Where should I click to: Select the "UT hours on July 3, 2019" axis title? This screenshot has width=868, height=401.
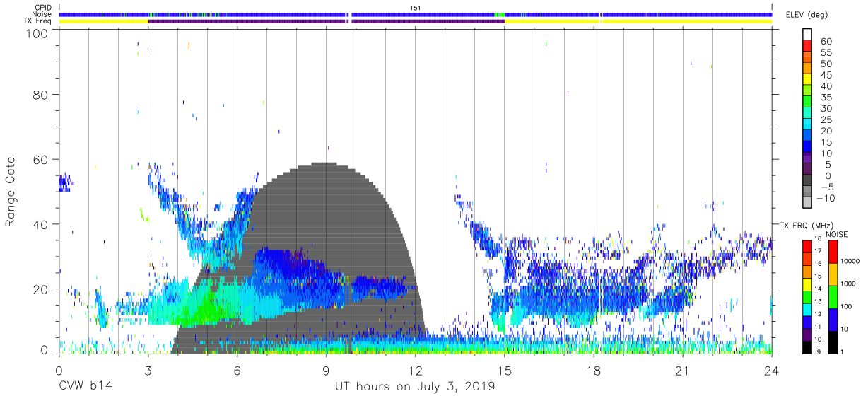(x=415, y=388)
